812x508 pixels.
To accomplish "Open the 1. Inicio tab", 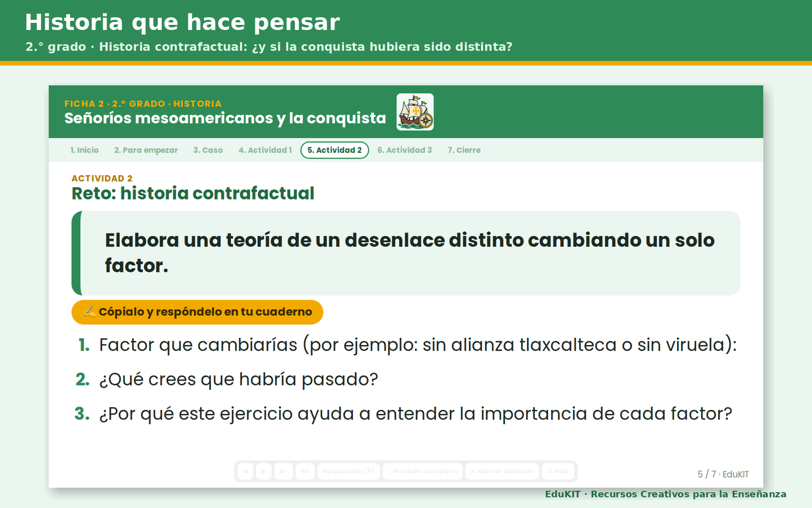I will (84, 150).
